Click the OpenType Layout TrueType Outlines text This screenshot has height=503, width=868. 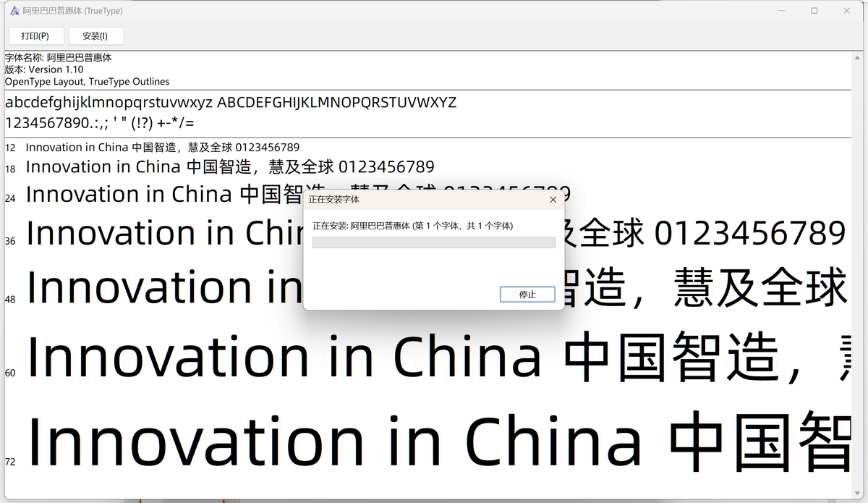[x=87, y=81]
